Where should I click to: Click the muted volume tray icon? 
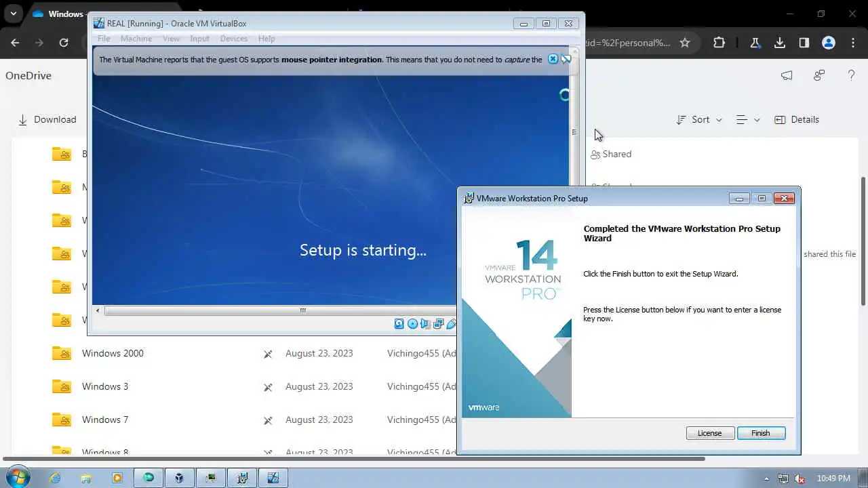(x=798, y=479)
